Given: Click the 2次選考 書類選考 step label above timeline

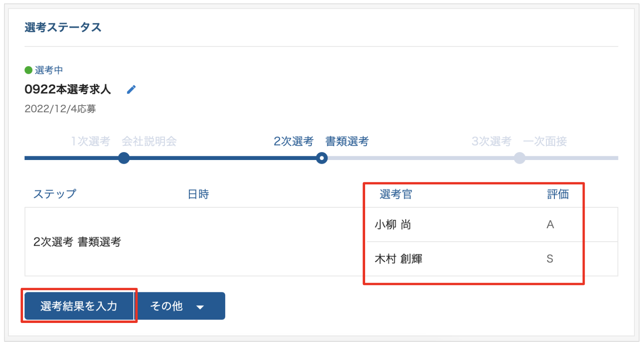Looking at the screenshot, I should coord(321,141).
